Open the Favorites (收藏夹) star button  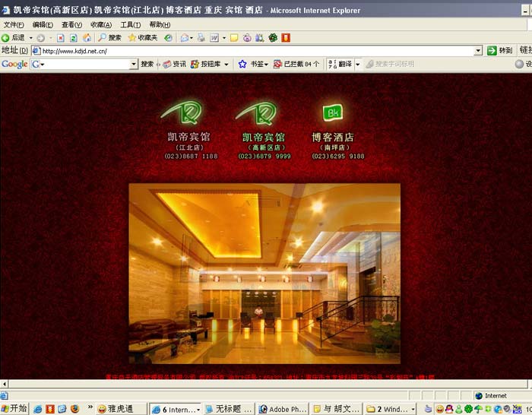coord(142,37)
